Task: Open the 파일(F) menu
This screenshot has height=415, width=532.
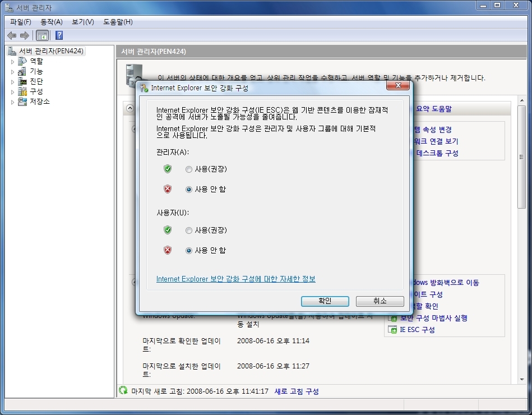Action: point(21,22)
